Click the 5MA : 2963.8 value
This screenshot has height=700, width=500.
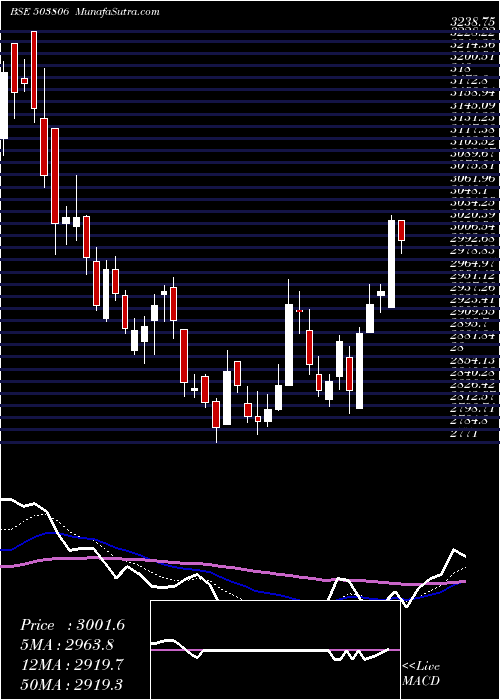pyautogui.click(x=67, y=645)
